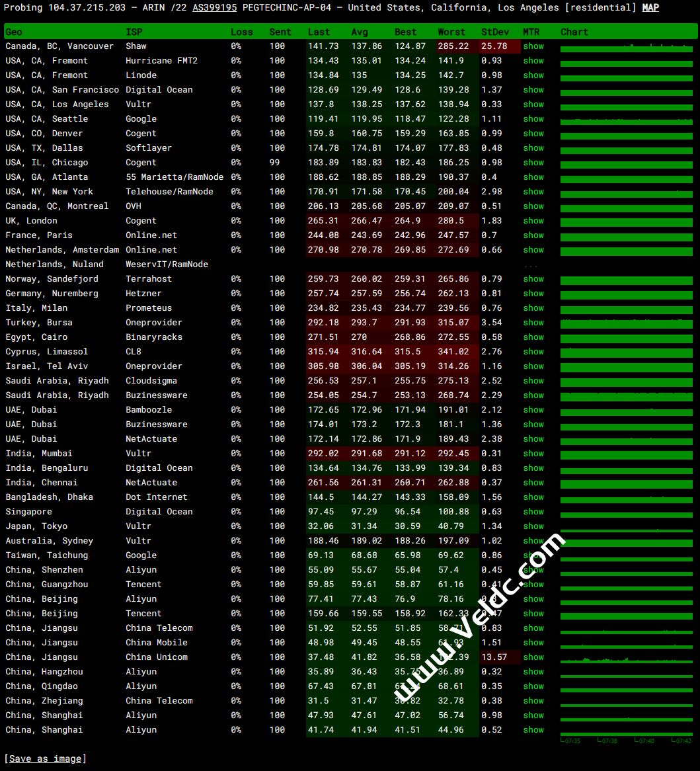Open the AS399195 link in the header
700x771 pixels.
[x=214, y=7]
